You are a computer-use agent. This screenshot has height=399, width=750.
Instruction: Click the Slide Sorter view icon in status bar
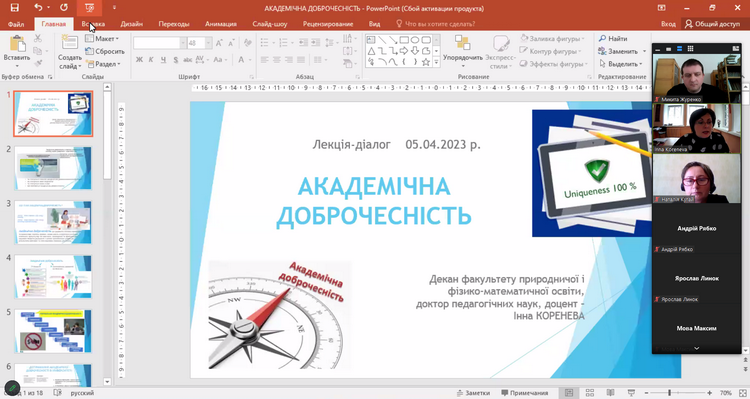589,392
